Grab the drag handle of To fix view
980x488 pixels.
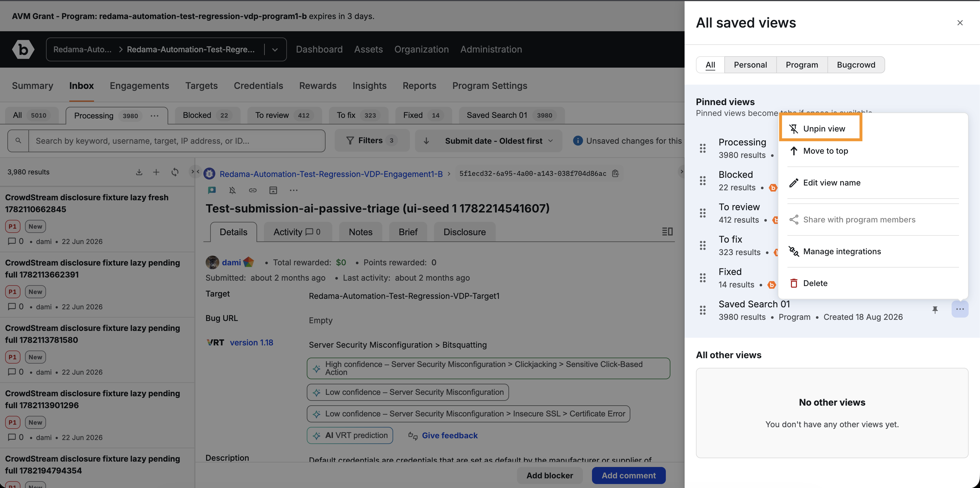tap(703, 245)
